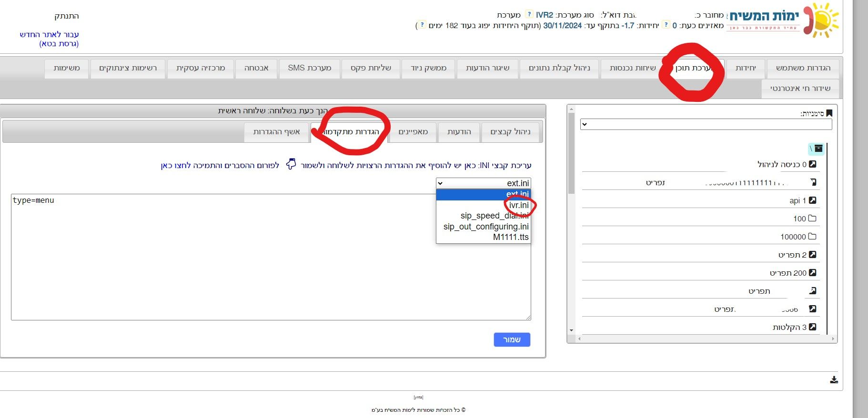The height and width of the screenshot is (418, 868).
Task: Follow the עבור לאתר החדש link
Action: click(49, 39)
